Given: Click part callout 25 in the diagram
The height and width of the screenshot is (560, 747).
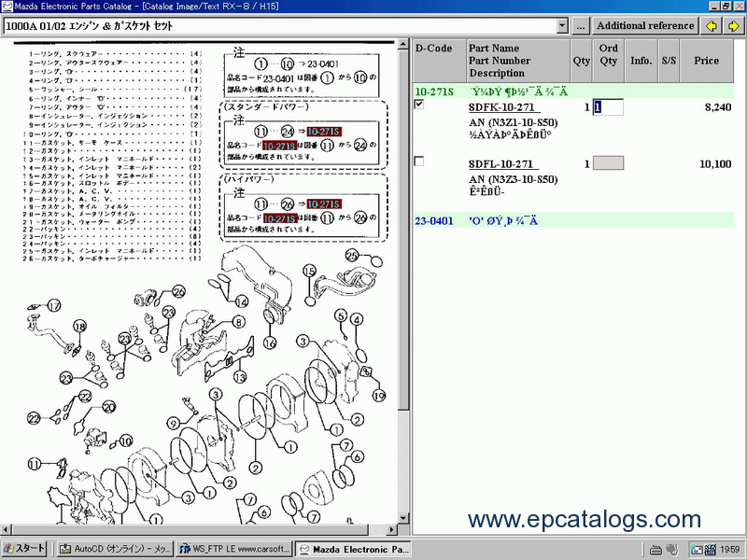Looking at the screenshot, I should point(351,255).
